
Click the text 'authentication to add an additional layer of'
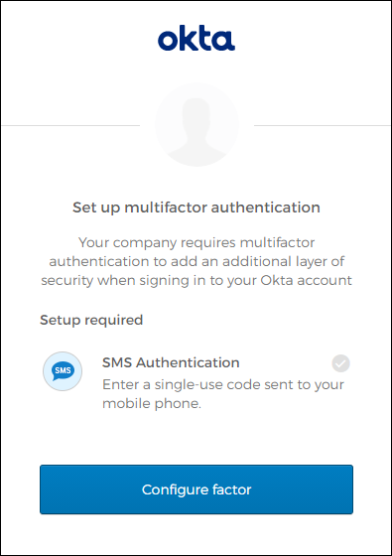pos(196,262)
